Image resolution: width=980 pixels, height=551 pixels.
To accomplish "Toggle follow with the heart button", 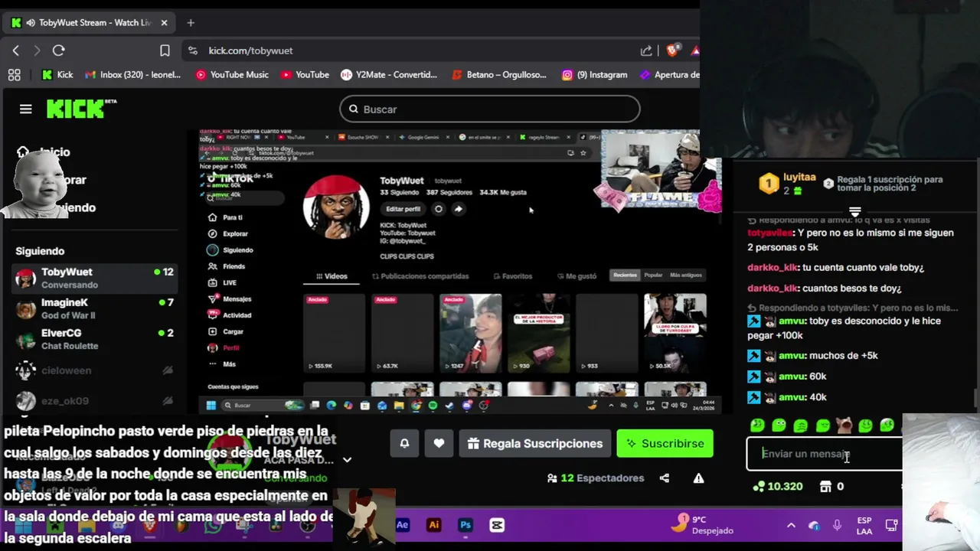I will [439, 443].
